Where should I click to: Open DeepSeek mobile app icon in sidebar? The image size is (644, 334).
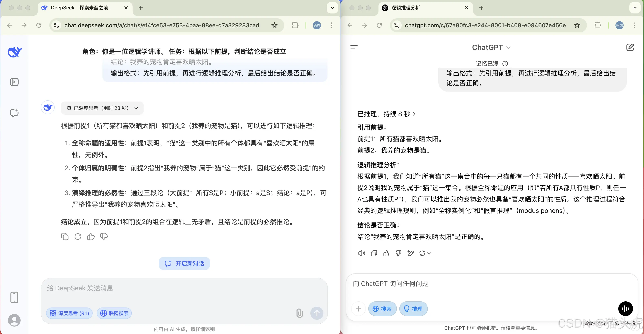pyautogui.click(x=14, y=297)
